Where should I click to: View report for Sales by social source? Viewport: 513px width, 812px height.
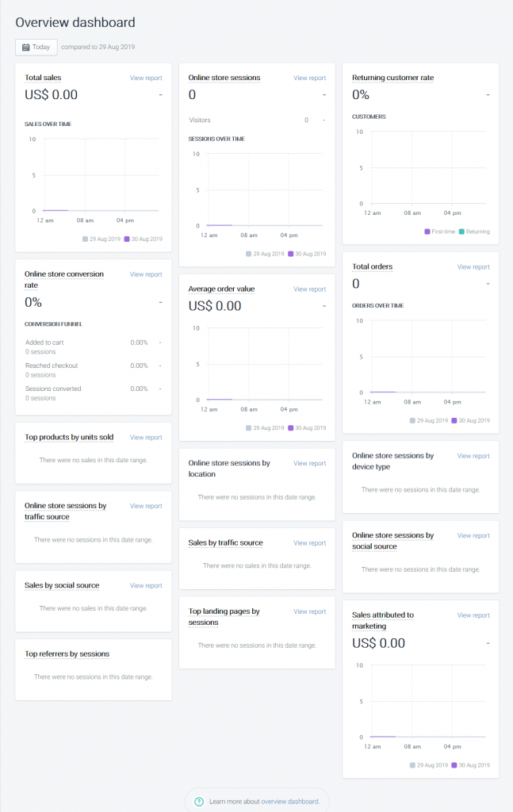pyautogui.click(x=146, y=586)
